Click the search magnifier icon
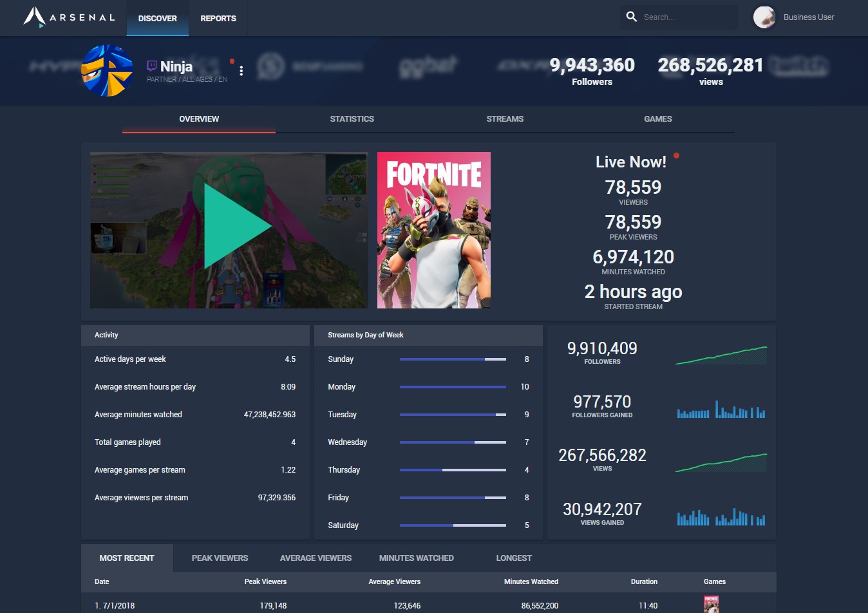Screen dimensions: 868x613 click(x=632, y=17)
